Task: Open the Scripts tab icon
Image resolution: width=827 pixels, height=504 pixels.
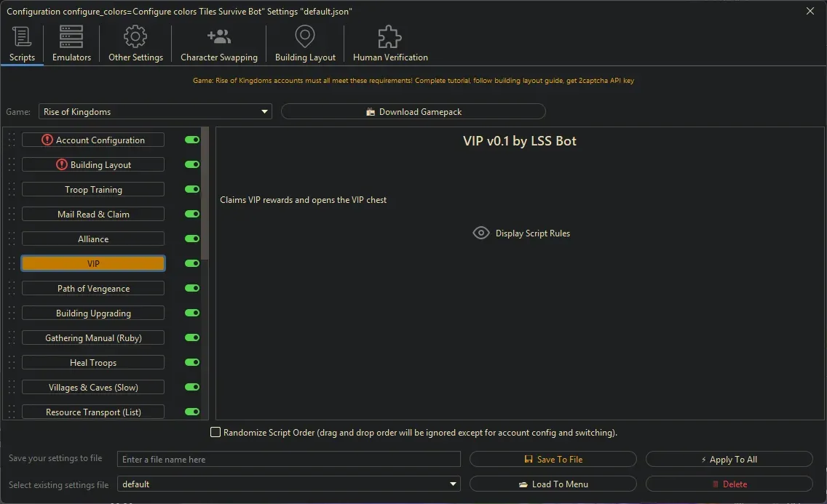Action: pos(22,36)
